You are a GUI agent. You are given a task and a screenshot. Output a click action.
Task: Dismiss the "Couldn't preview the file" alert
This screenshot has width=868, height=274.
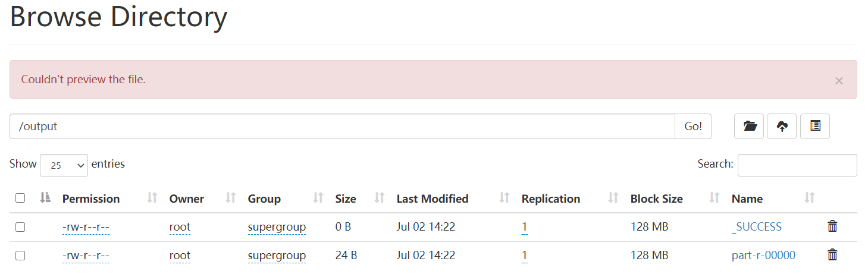[x=839, y=81]
